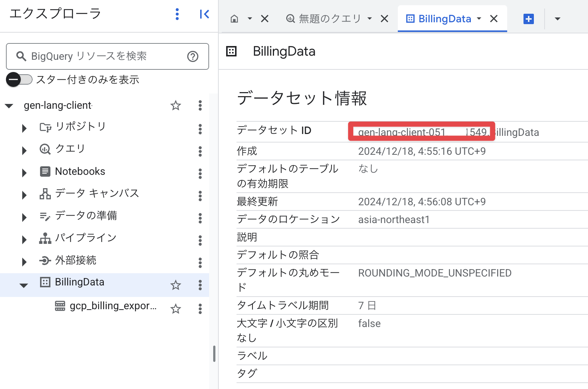Add a new tab with plus icon
Screen dimensions: 588x389
528,19
